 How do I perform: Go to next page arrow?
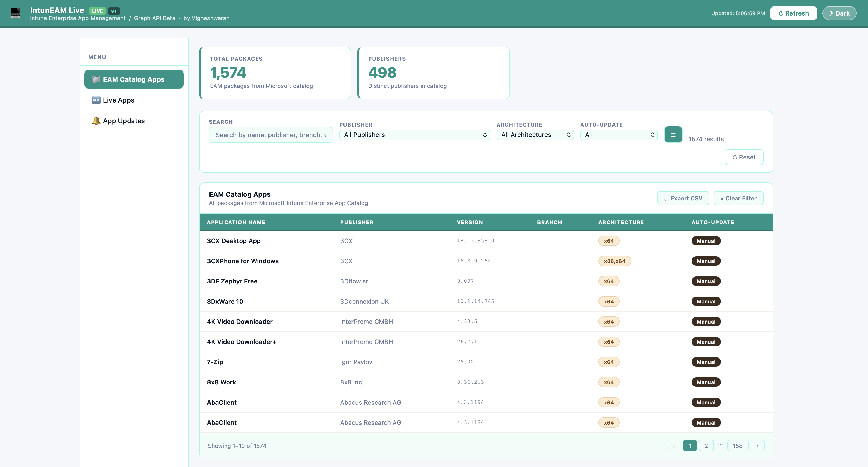pos(758,446)
